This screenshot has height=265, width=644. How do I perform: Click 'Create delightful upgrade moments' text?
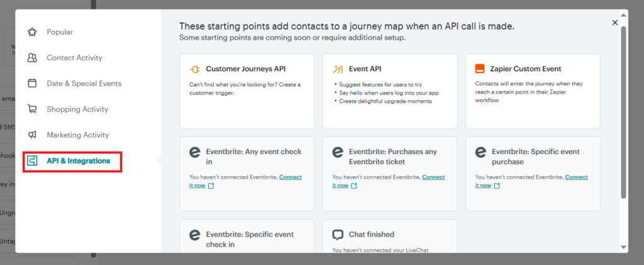[x=386, y=101]
